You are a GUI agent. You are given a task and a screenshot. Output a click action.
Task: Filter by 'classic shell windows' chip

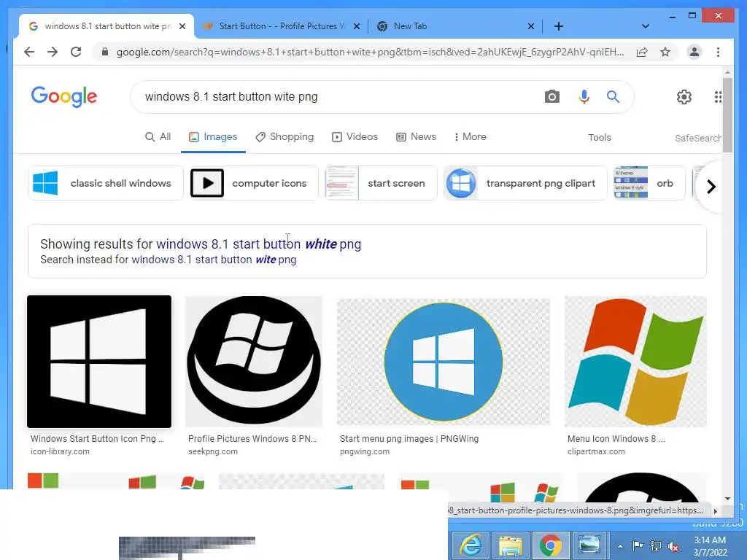[105, 183]
